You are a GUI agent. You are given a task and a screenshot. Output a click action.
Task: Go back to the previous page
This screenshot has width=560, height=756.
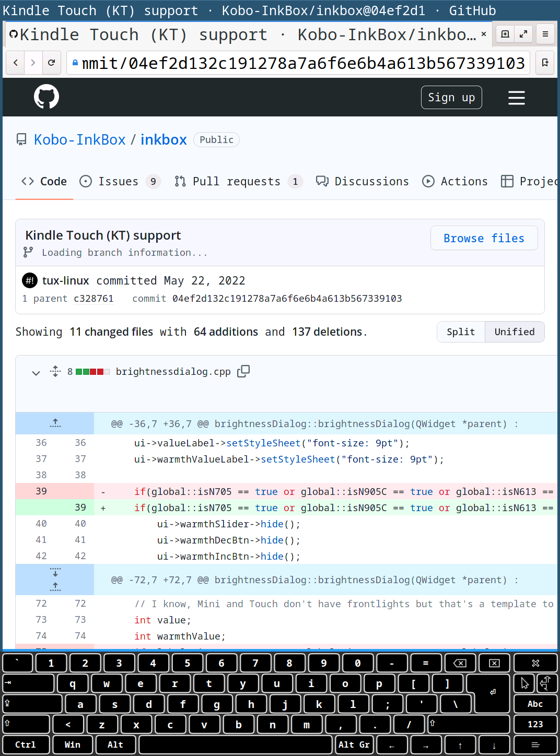(16, 63)
